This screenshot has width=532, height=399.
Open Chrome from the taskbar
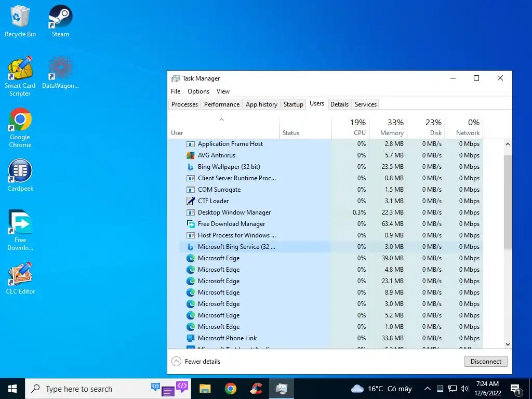(x=231, y=389)
